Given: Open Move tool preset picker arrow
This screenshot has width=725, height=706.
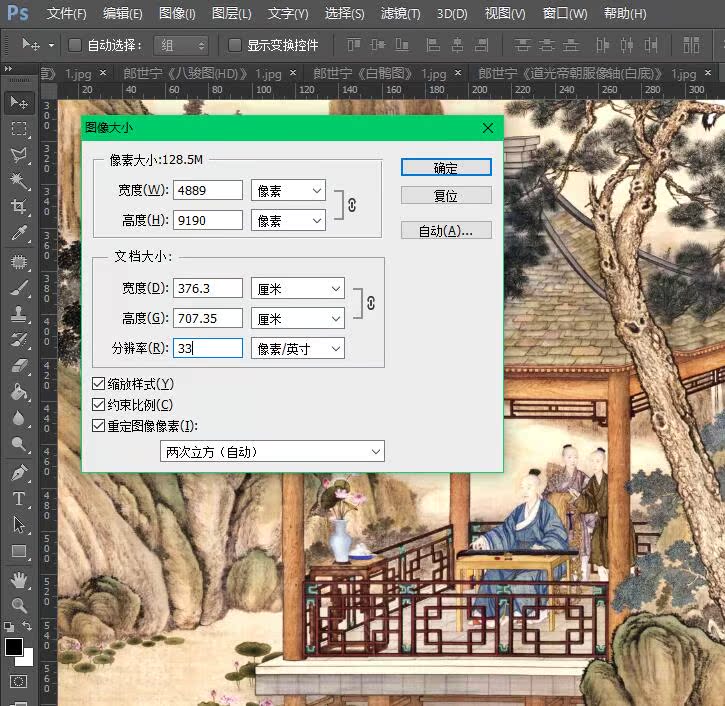Looking at the screenshot, I should coord(51,45).
